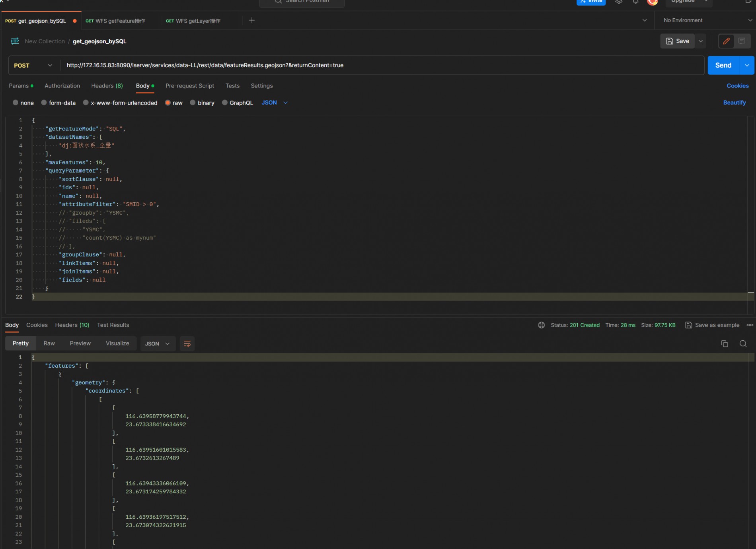The height and width of the screenshot is (549, 756).
Task: Click "features" key in response
Action: (x=62, y=366)
